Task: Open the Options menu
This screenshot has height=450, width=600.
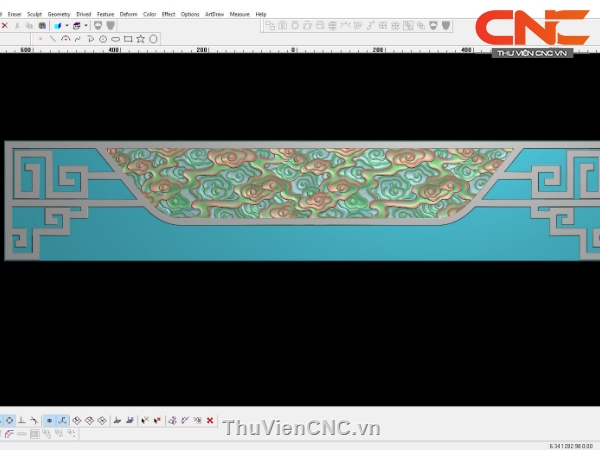Action: click(x=190, y=15)
